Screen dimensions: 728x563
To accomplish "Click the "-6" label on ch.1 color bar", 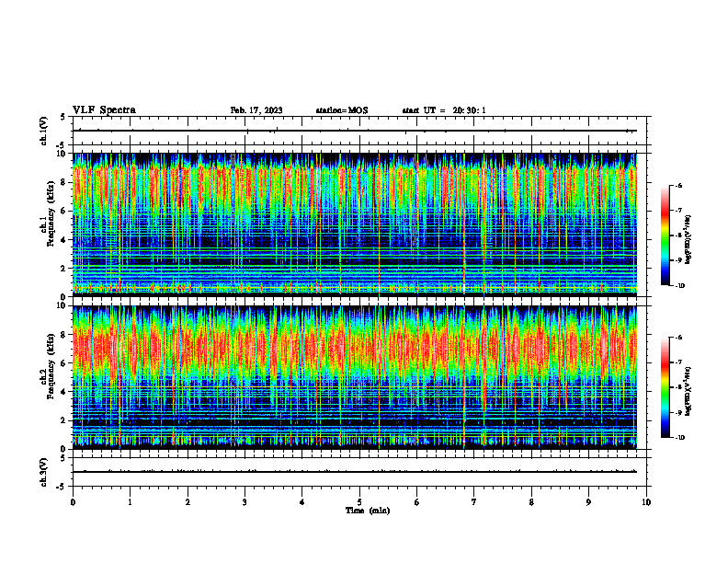I will point(678,186).
